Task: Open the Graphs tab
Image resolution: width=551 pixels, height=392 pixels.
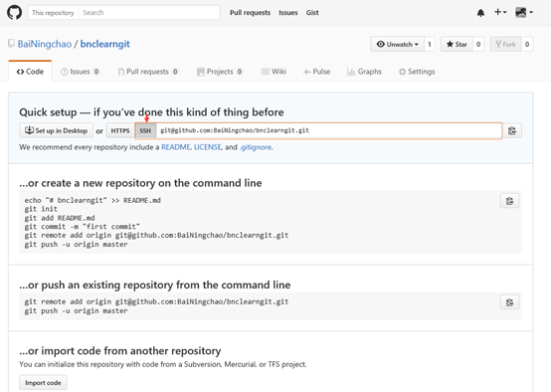Action: coord(364,72)
